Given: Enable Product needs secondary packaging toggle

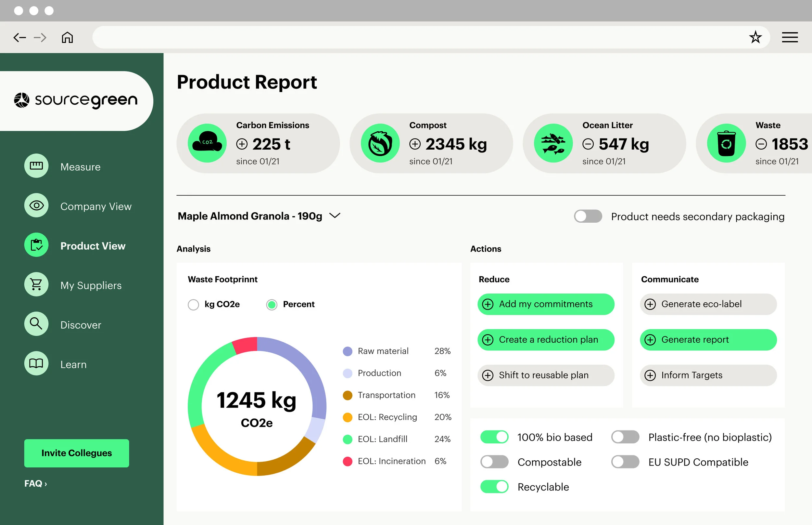Looking at the screenshot, I should 588,216.
